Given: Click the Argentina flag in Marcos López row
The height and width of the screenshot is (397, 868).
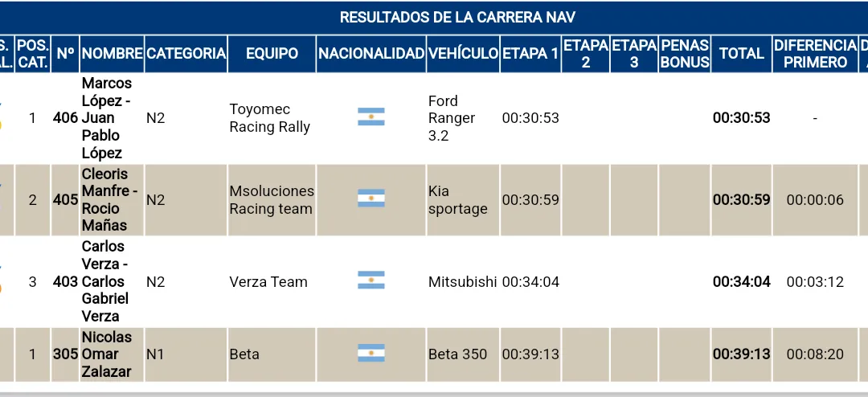Looking at the screenshot, I should click(371, 117).
